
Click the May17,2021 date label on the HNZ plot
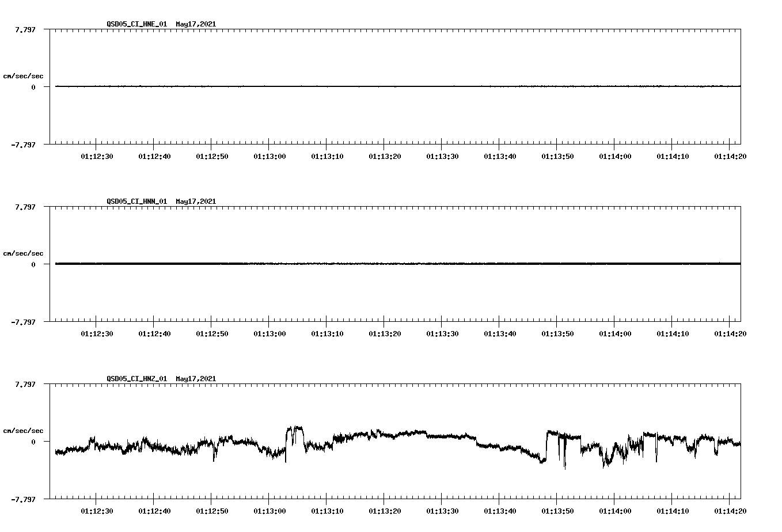click(195, 379)
